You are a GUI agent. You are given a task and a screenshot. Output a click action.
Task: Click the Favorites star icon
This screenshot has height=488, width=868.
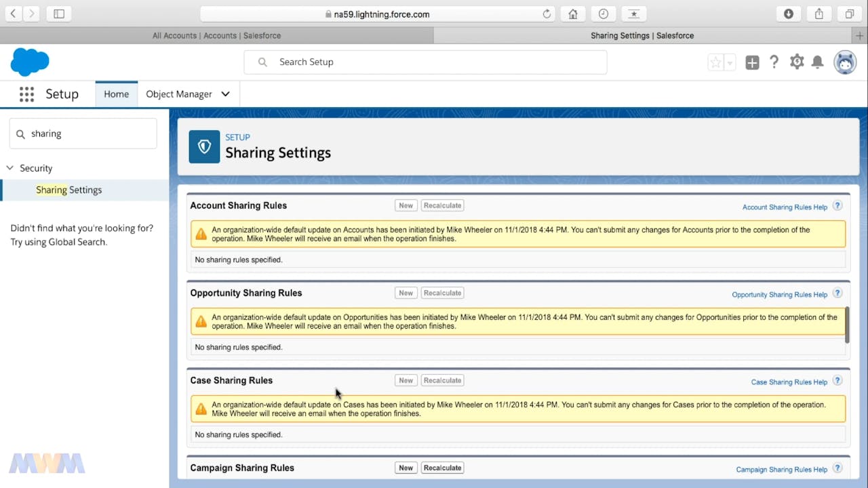coord(715,62)
